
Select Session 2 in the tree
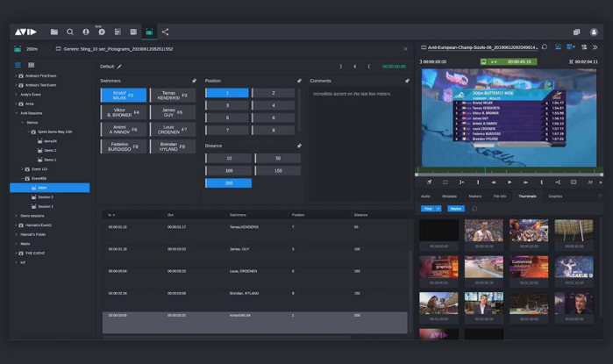click(45, 197)
